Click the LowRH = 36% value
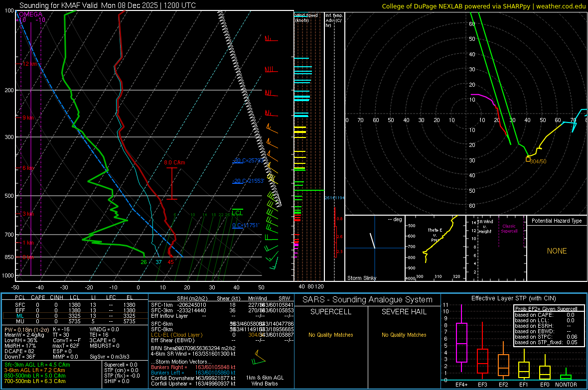 pos(21,340)
